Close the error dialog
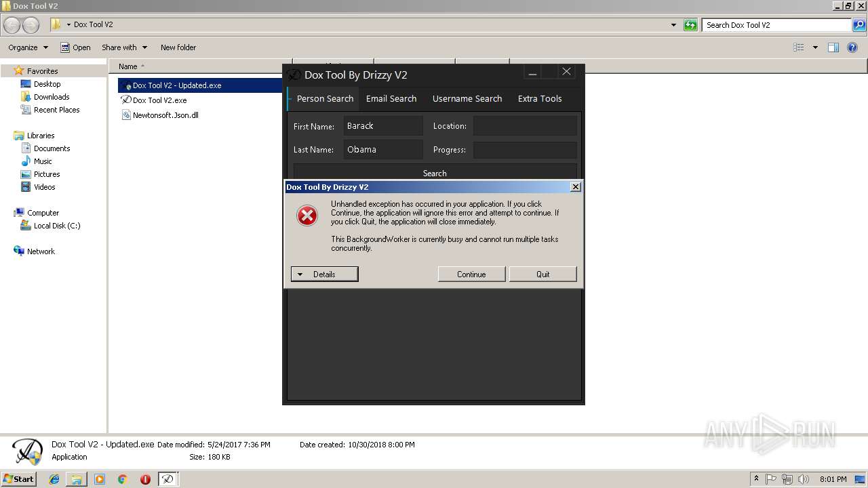 575,187
